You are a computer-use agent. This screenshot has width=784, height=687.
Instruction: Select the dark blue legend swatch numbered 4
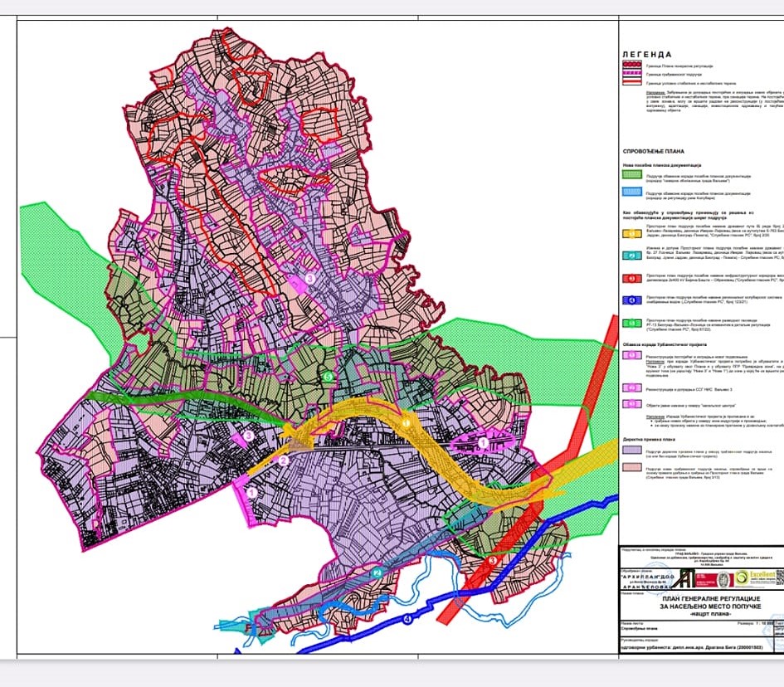click(x=632, y=300)
